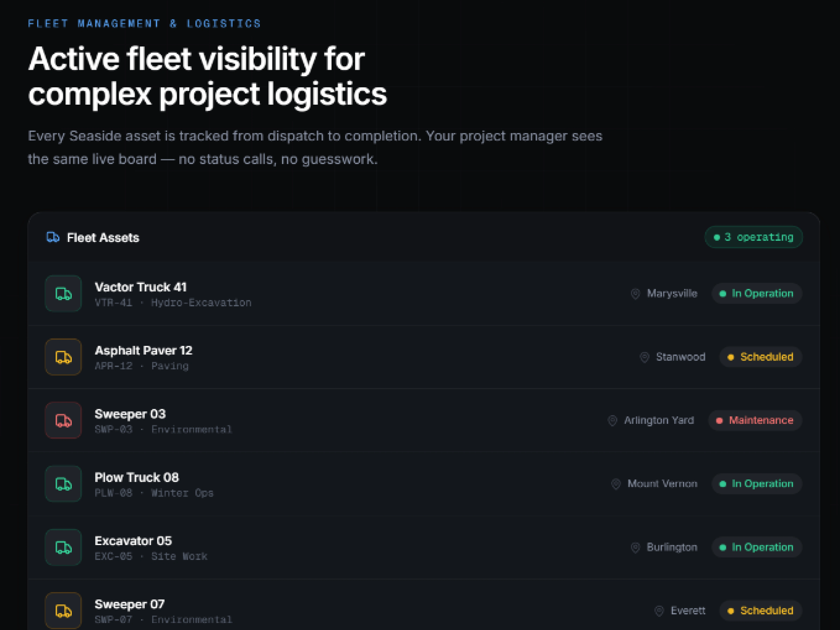The image size is (840, 630).
Task: Click the Asphalt Paver 12 yellow truck icon
Action: click(x=63, y=357)
